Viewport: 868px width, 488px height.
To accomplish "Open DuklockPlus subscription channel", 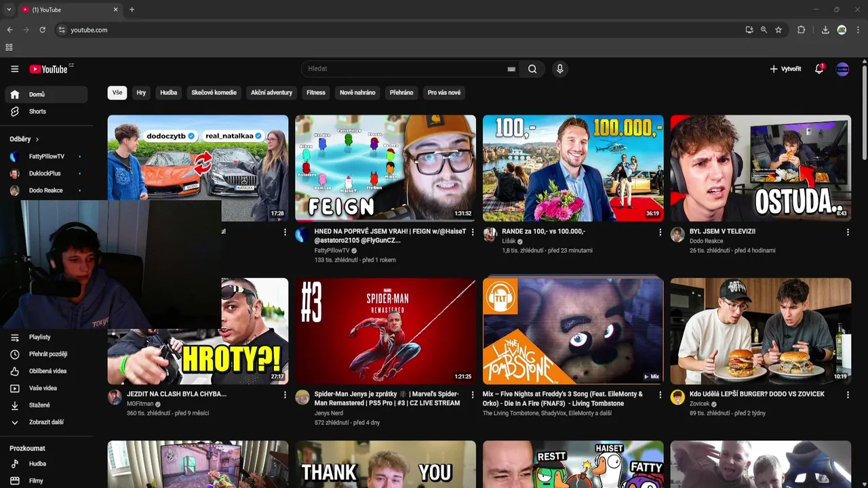I will click(x=46, y=174).
